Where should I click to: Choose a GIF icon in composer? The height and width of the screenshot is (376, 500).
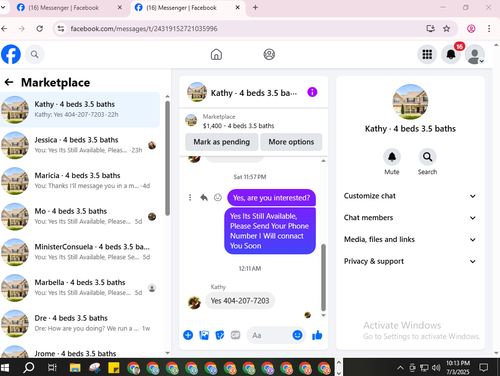coord(235,335)
